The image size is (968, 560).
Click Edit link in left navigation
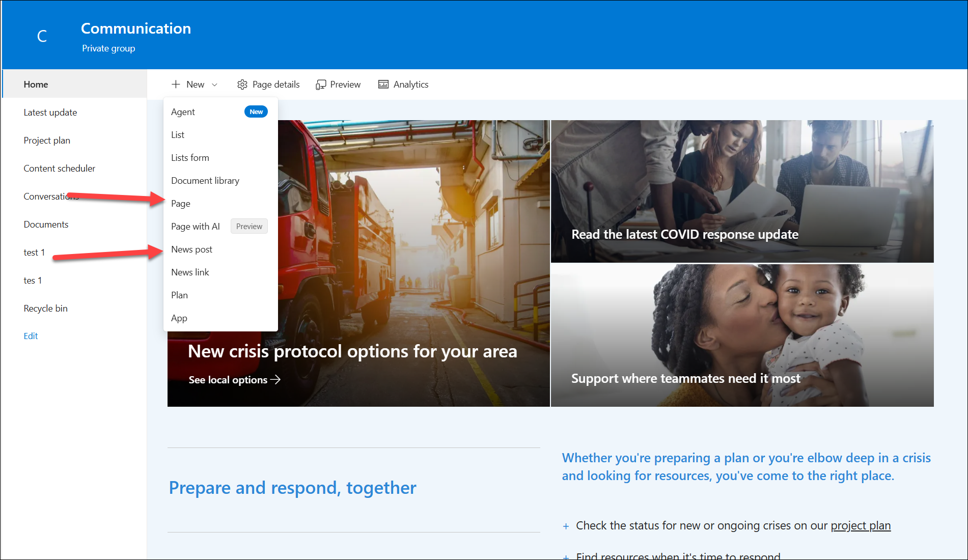31,336
